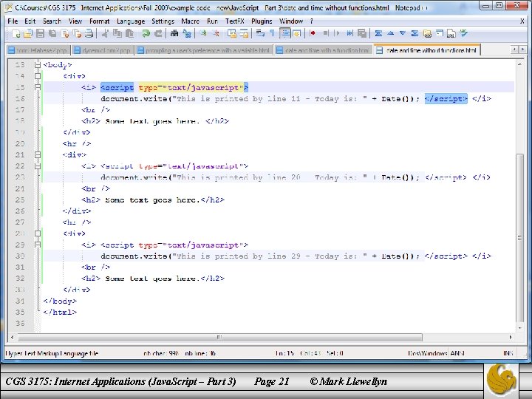Click the Undo toolbar icon
Viewport: 532px width, 399px height.
146,34
